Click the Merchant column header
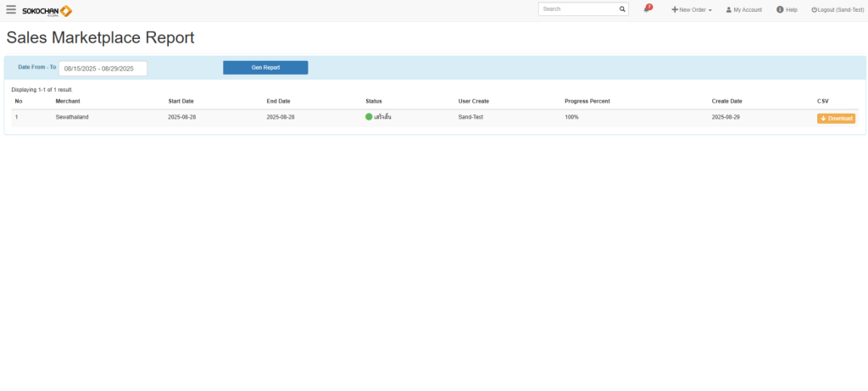Screen dimensions: 868x391 click(68, 101)
